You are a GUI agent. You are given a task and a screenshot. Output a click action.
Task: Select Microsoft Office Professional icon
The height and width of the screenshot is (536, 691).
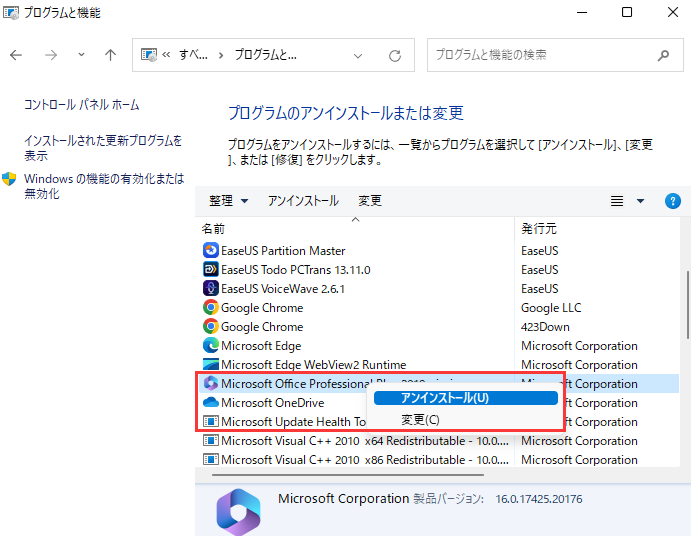(x=211, y=383)
